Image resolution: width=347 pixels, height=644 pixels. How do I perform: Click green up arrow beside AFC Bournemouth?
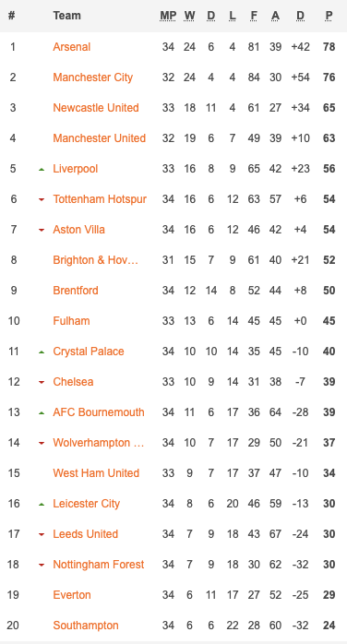click(41, 412)
